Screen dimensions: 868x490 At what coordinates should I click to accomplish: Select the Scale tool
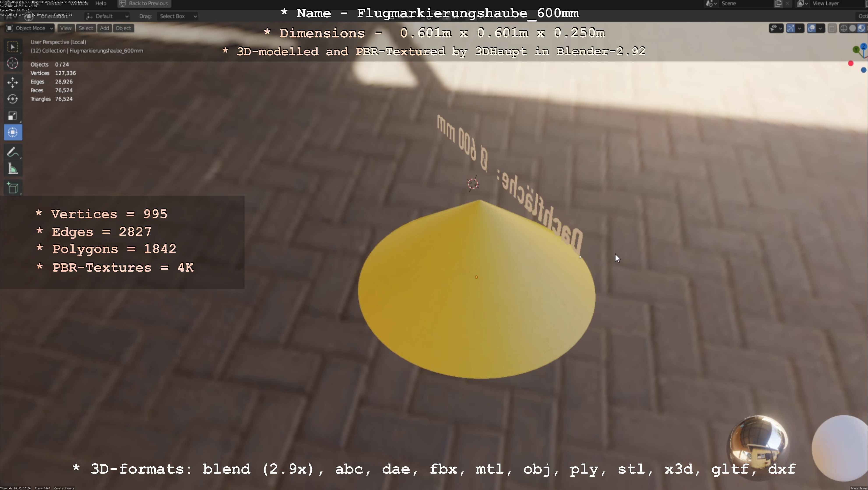click(13, 116)
